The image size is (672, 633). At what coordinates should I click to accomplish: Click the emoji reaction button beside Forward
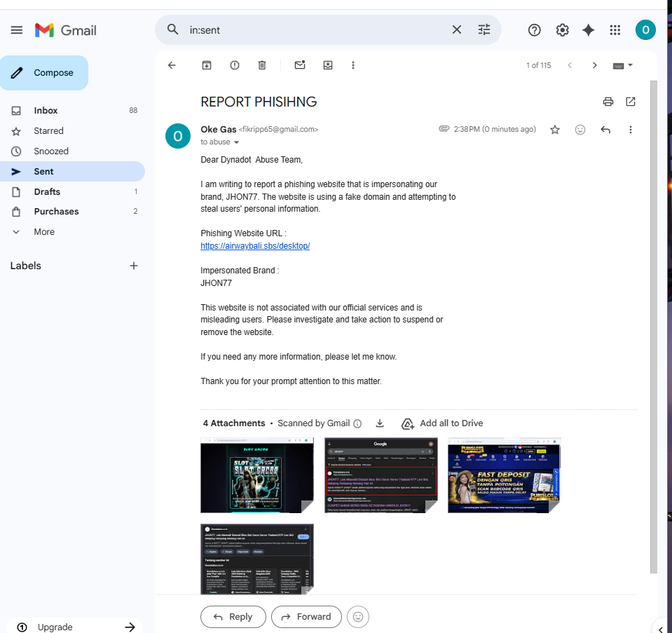pyautogui.click(x=358, y=617)
